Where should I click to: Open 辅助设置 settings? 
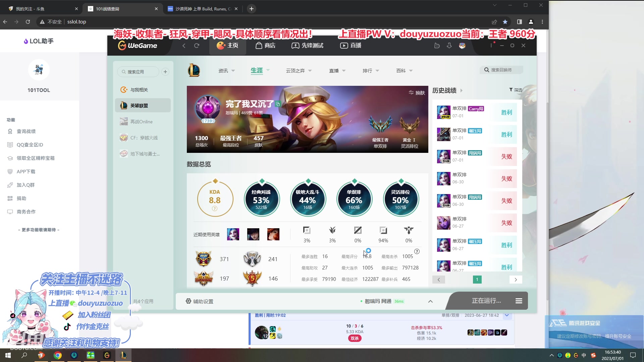click(x=200, y=301)
